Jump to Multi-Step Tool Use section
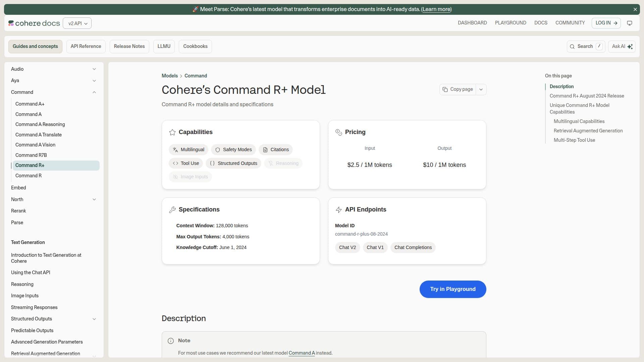Screen dimensions: 644x362 click(575, 140)
